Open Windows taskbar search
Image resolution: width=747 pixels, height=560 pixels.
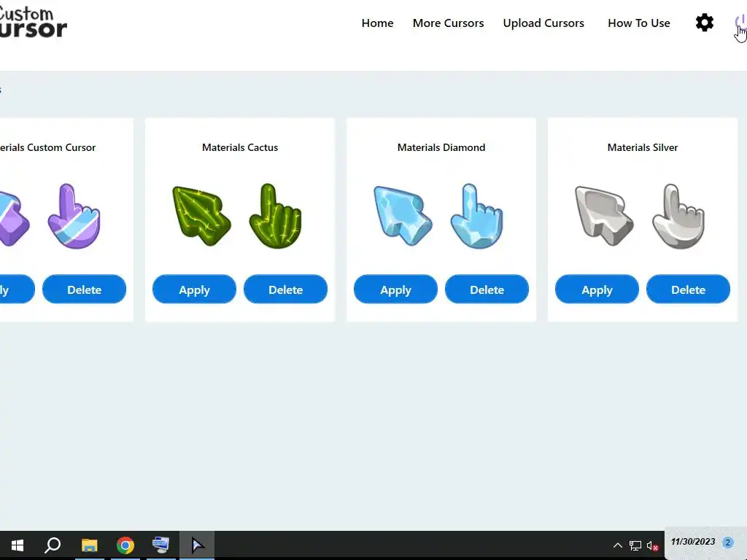pos(53,545)
